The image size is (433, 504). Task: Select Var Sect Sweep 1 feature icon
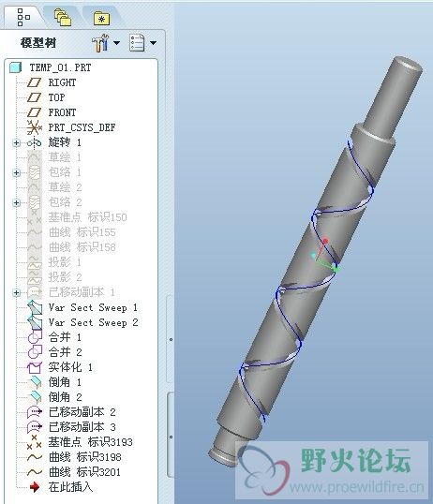point(35,307)
